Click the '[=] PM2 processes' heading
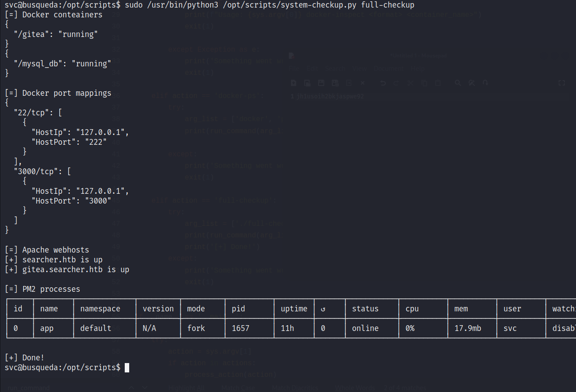The image size is (576, 392). 42,289
